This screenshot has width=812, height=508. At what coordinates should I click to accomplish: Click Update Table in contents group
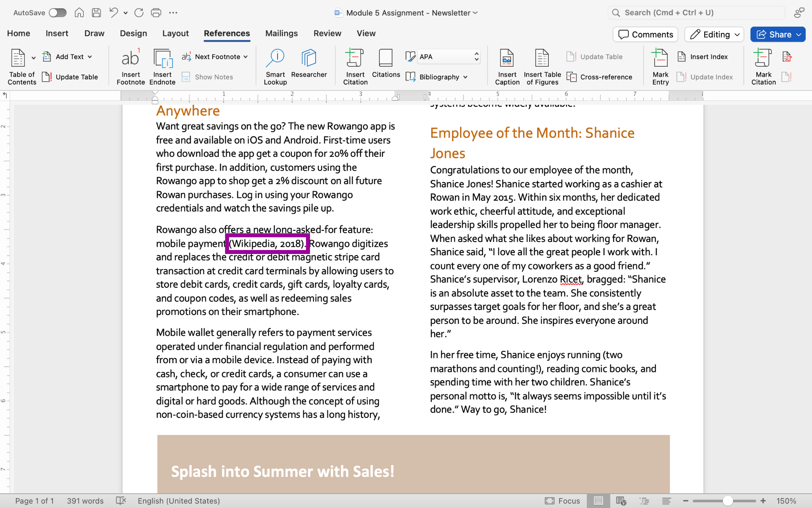click(70, 77)
